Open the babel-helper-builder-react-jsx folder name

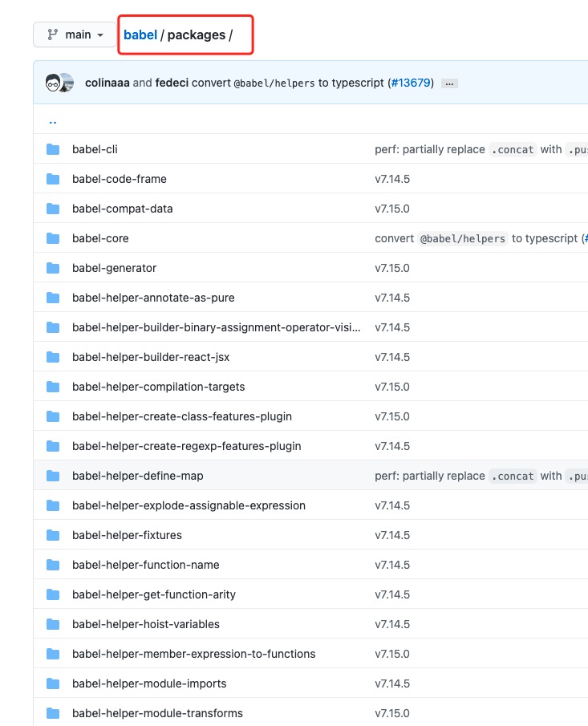(x=151, y=357)
